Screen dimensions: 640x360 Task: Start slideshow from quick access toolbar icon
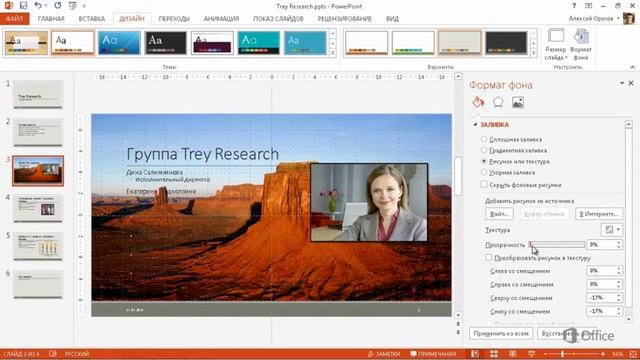pyautogui.click(x=72, y=6)
